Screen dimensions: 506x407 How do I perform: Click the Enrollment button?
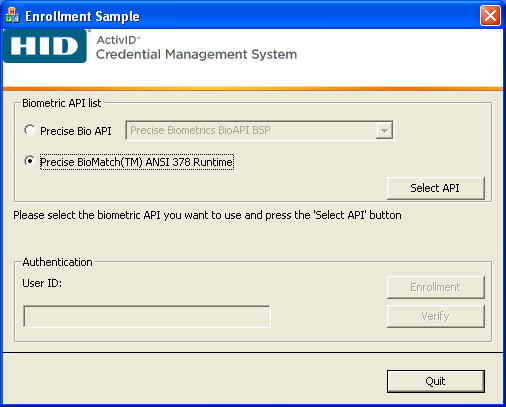pos(436,287)
